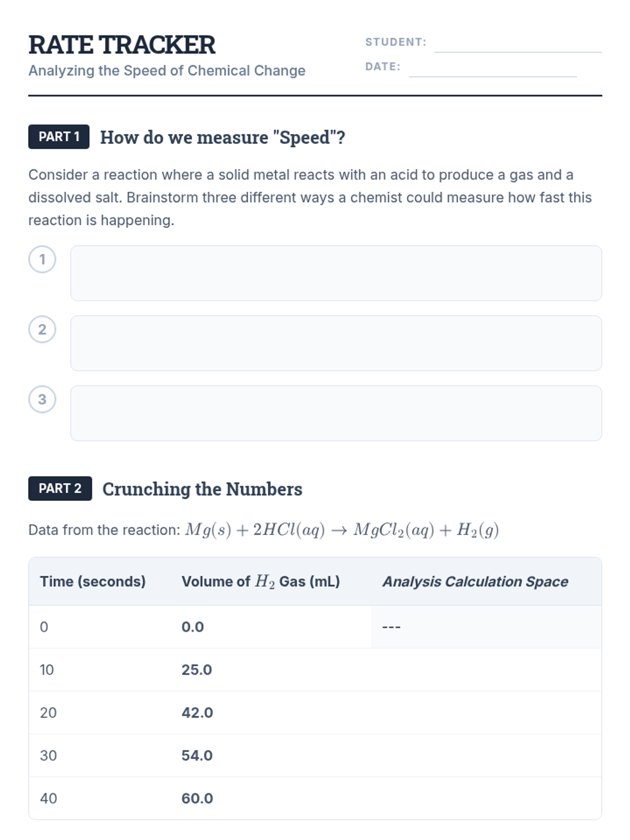Click the Volume of H2 Gas column header

[x=260, y=581]
